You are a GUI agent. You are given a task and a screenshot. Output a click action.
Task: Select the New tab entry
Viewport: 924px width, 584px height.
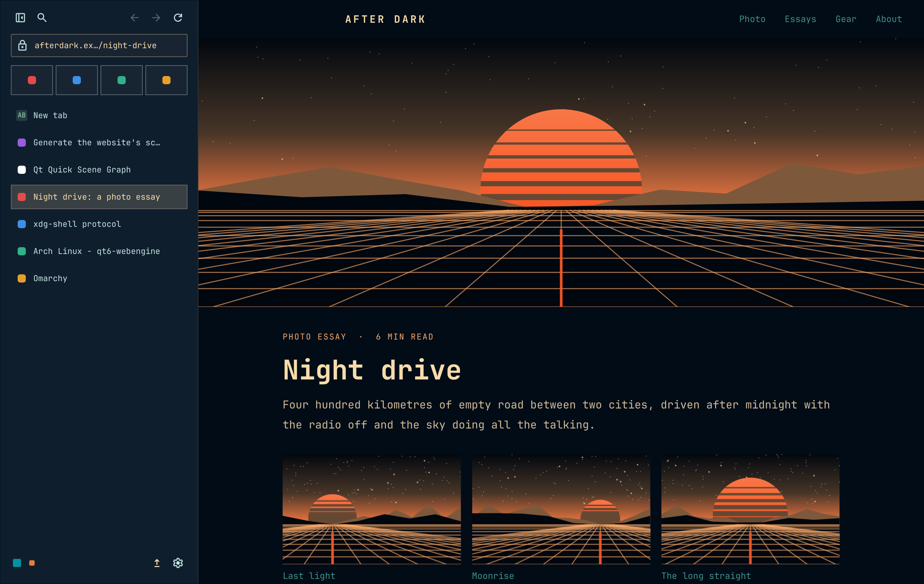(99, 115)
